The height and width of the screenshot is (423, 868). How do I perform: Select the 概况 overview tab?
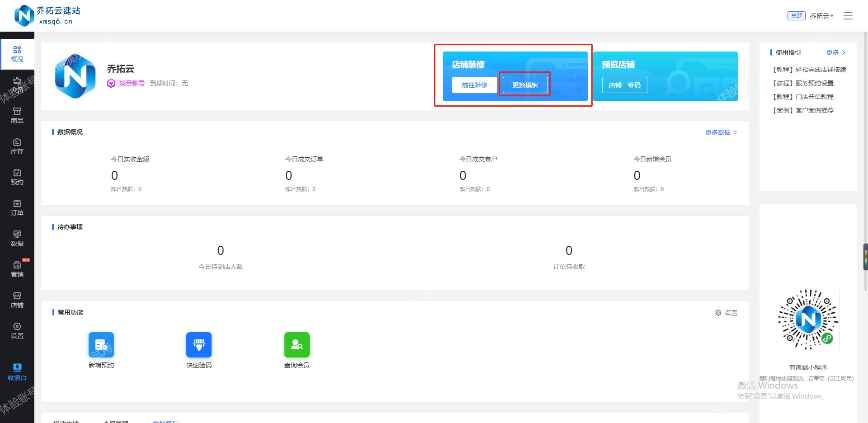[17, 54]
